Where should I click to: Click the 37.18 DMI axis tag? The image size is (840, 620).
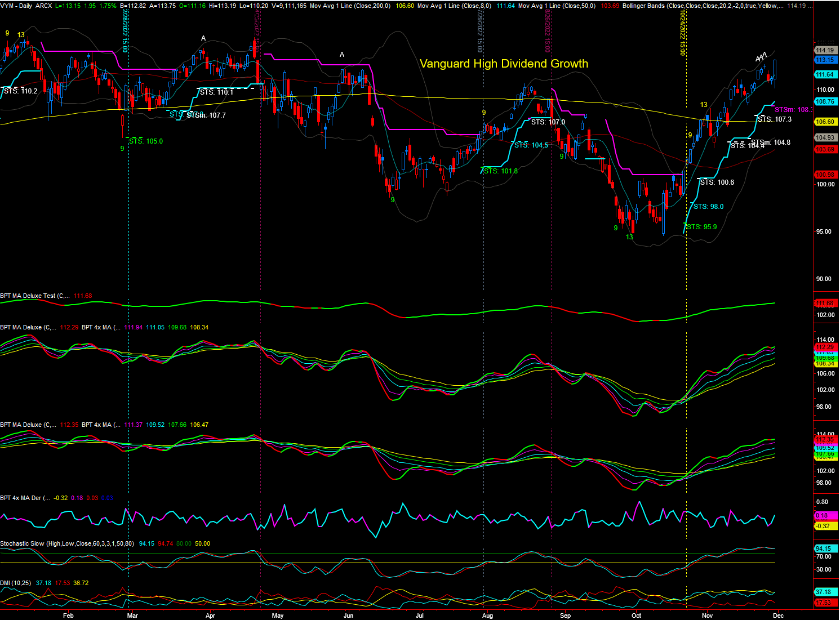click(825, 592)
